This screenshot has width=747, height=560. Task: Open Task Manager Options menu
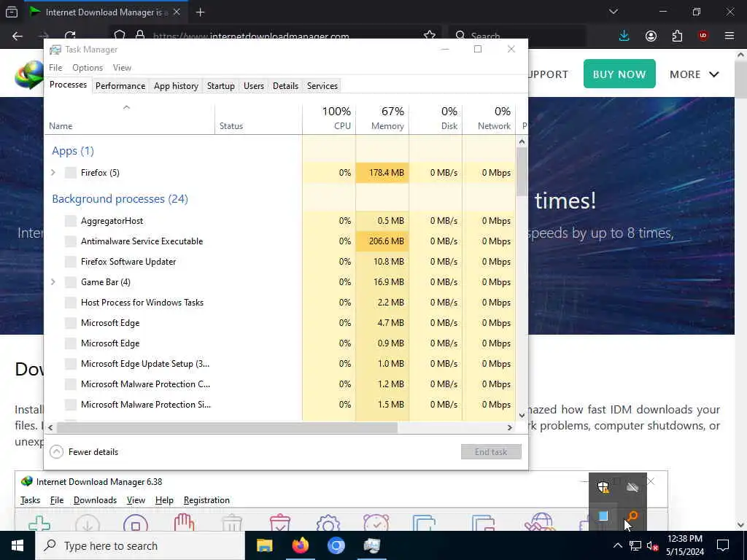[x=88, y=68]
